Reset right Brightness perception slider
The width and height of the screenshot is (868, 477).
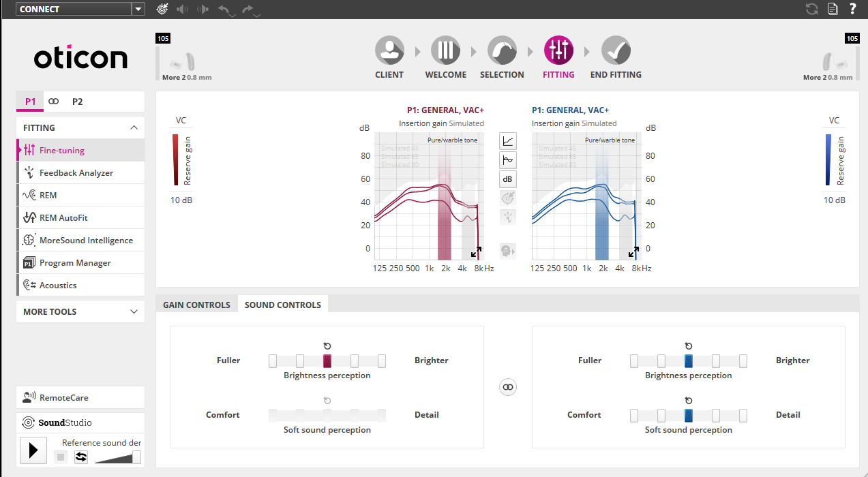689,346
